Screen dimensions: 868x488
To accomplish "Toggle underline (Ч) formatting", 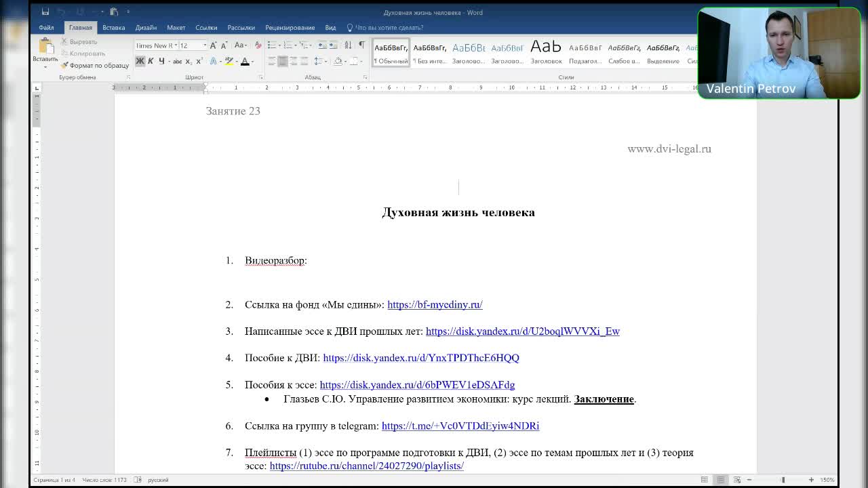I will [161, 61].
